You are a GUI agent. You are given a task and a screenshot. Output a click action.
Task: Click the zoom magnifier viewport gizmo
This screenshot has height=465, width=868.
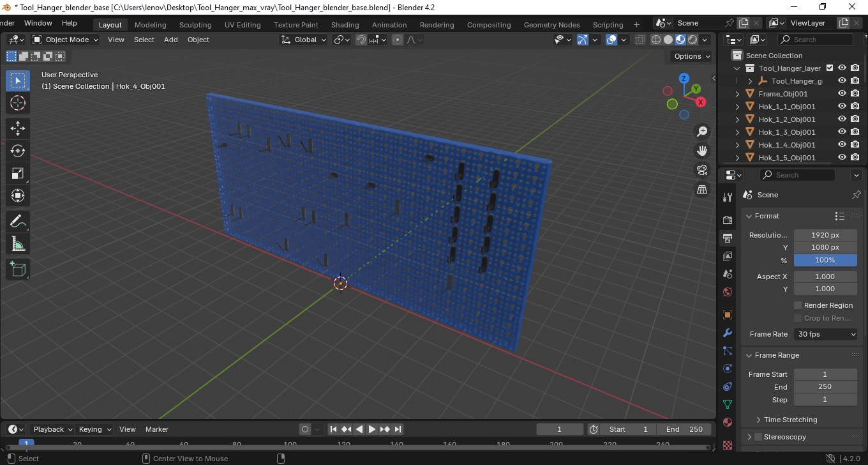pyautogui.click(x=702, y=132)
